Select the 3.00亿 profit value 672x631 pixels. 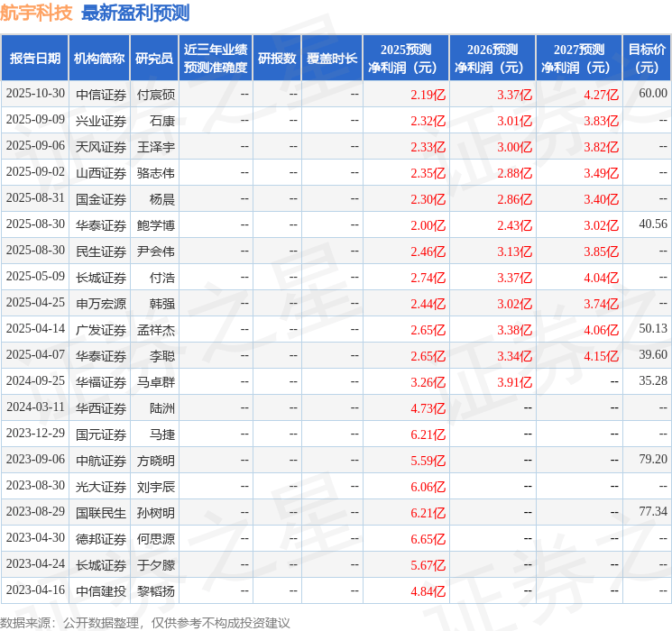tap(514, 147)
